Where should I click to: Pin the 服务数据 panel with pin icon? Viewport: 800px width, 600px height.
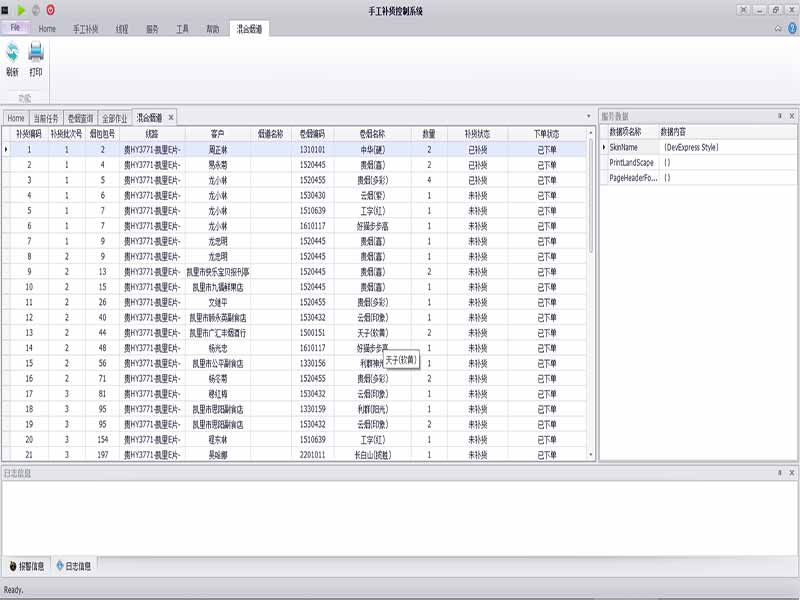(779, 116)
